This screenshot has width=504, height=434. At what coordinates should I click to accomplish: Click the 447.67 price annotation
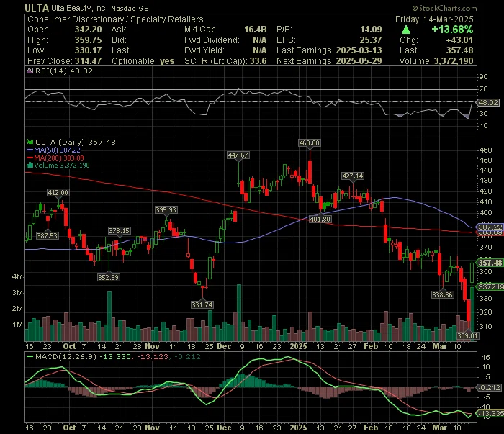pos(238,155)
